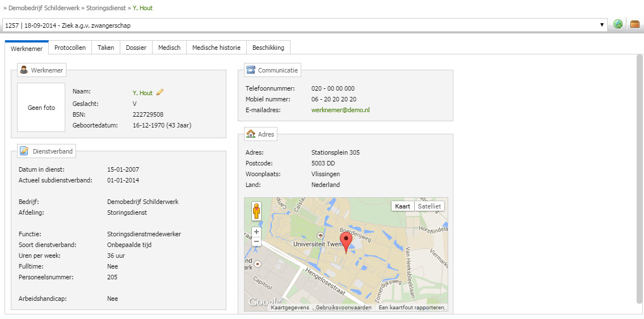Click the Adres house icon
This screenshot has width=644, height=319.
click(x=251, y=133)
